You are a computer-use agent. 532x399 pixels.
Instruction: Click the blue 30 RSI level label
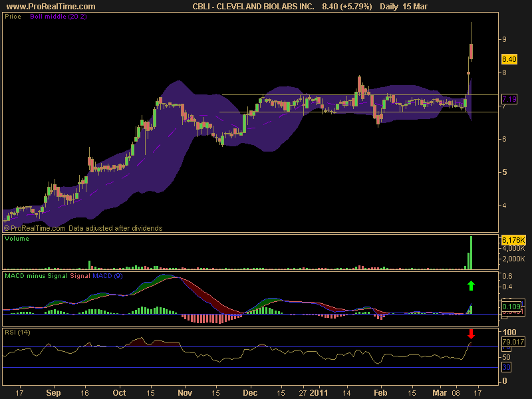point(507,367)
